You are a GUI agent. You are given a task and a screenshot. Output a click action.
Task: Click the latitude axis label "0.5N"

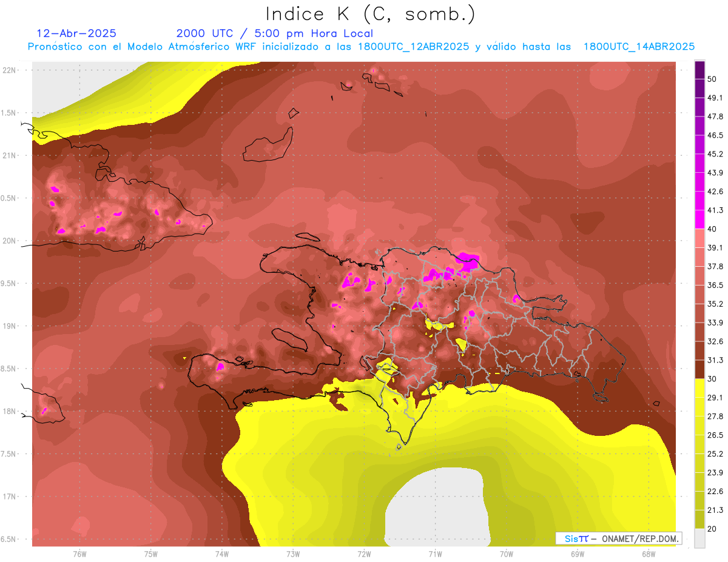9,198
